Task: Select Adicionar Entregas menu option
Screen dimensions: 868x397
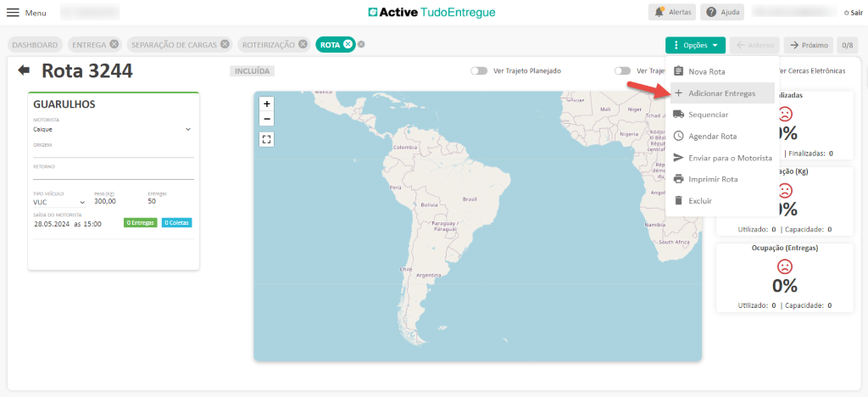Action: coord(722,93)
